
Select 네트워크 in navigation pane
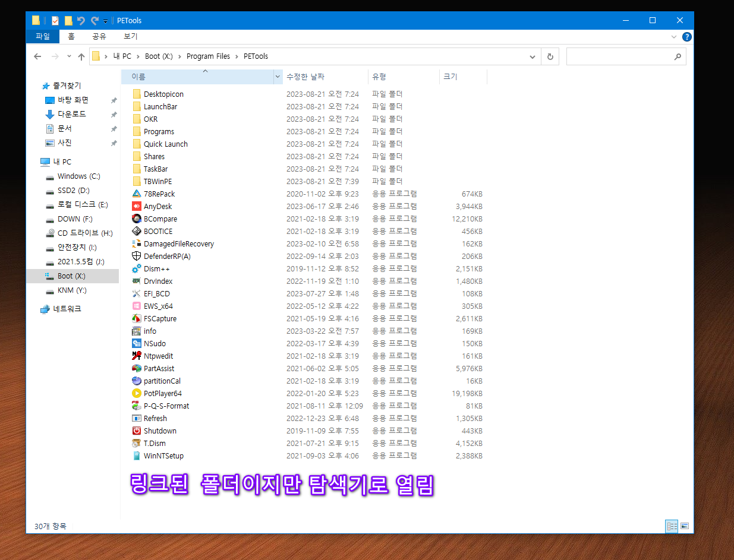tap(67, 309)
